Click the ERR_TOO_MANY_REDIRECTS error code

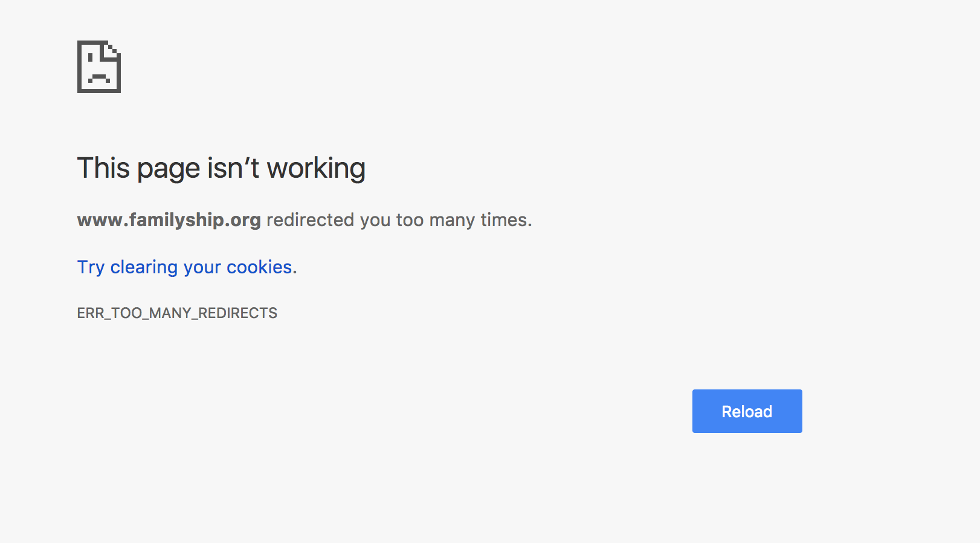pyautogui.click(x=177, y=313)
